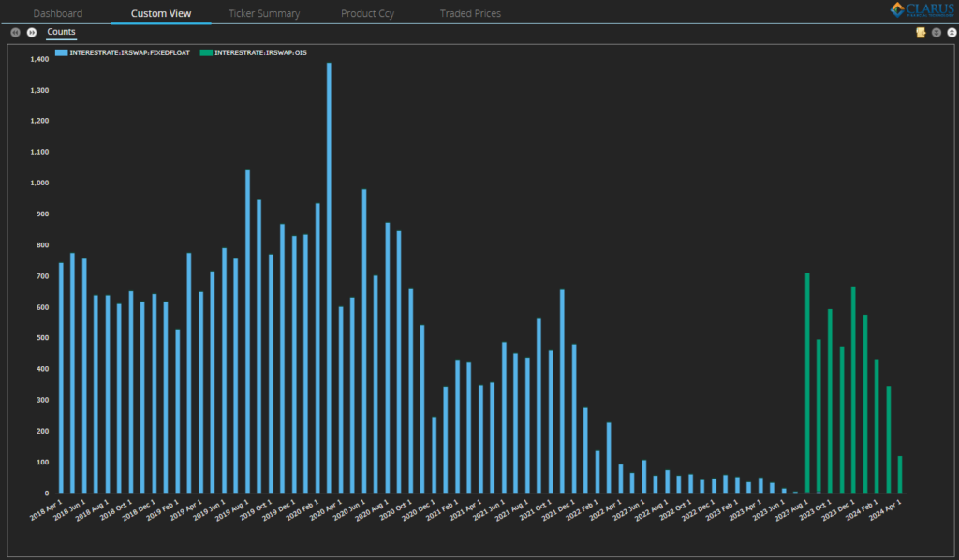Click the 900 y-axis label

43,214
